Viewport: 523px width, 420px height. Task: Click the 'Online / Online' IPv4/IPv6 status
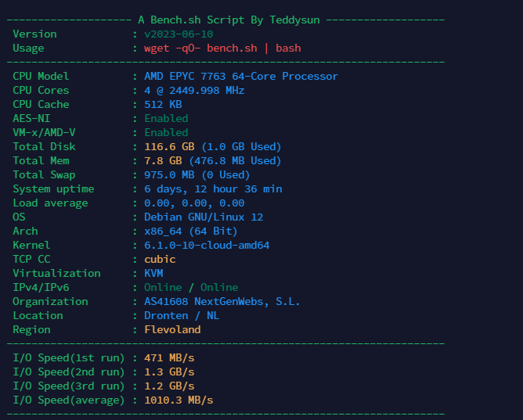[191, 288]
